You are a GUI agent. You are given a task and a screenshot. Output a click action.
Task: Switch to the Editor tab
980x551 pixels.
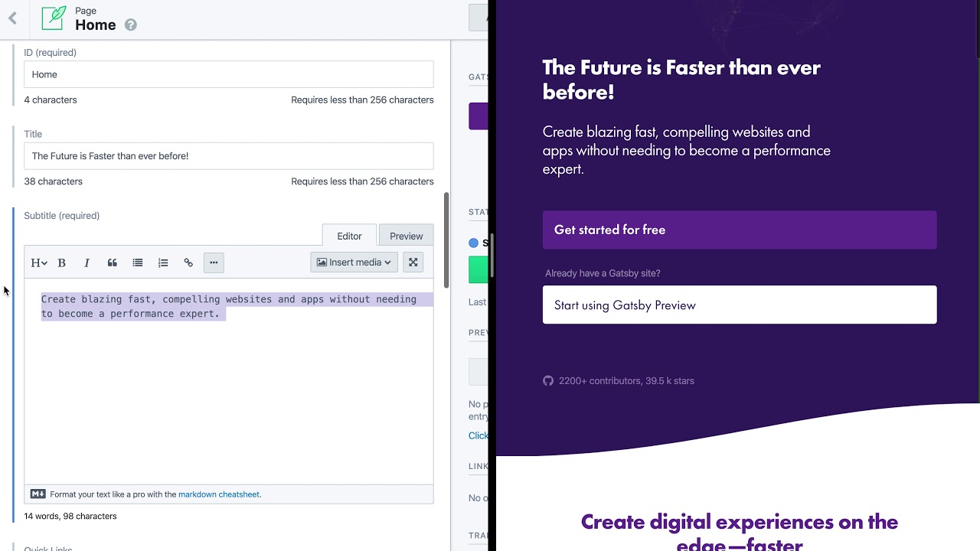click(349, 236)
